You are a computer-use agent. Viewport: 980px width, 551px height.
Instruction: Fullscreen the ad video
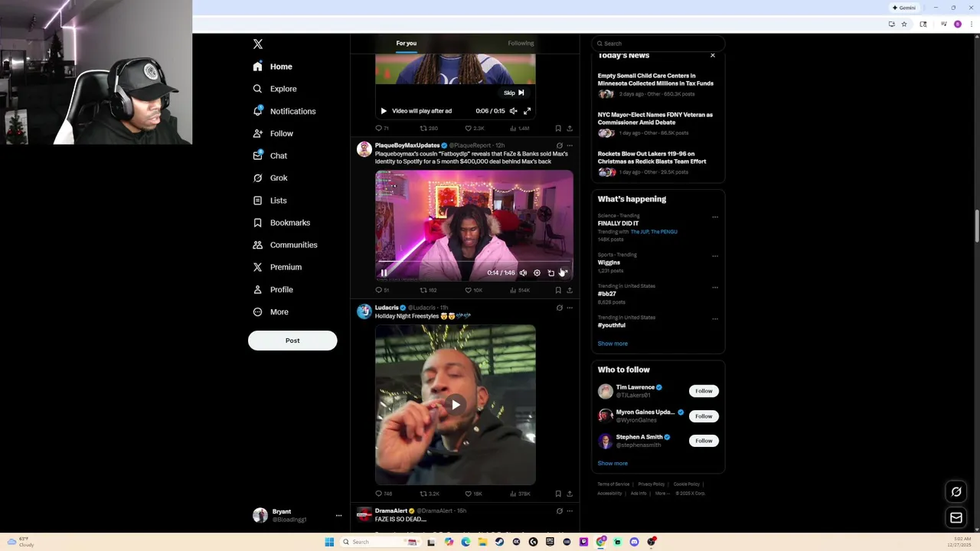pyautogui.click(x=528, y=111)
